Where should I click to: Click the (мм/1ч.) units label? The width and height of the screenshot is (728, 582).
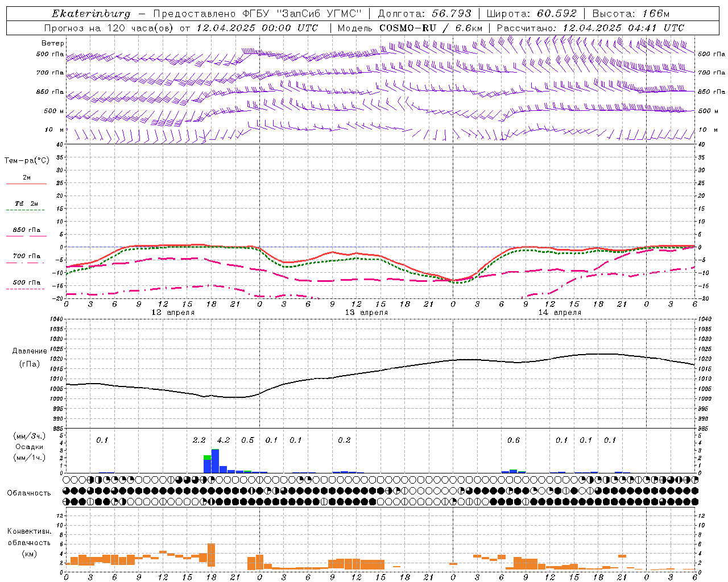pyautogui.click(x=30, y=458)
